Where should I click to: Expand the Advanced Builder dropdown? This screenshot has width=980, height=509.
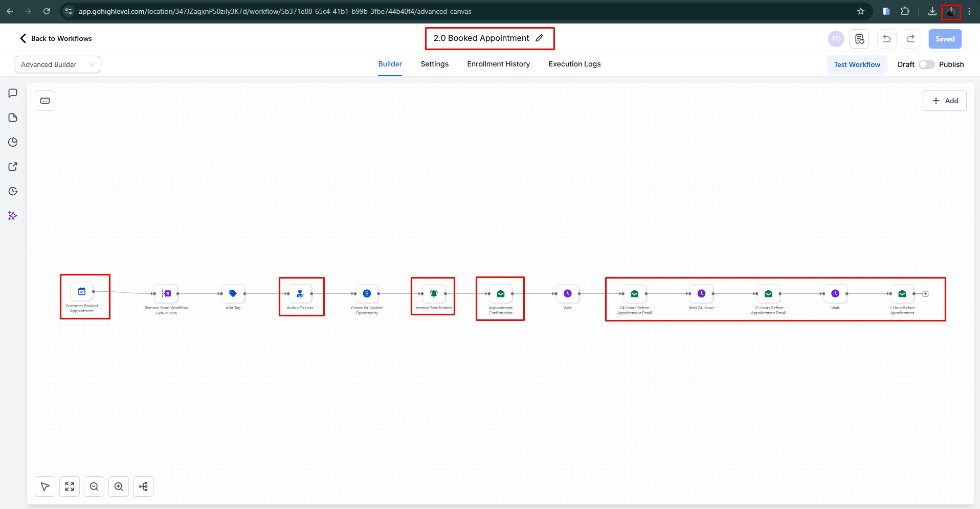[x=57, y=64]
